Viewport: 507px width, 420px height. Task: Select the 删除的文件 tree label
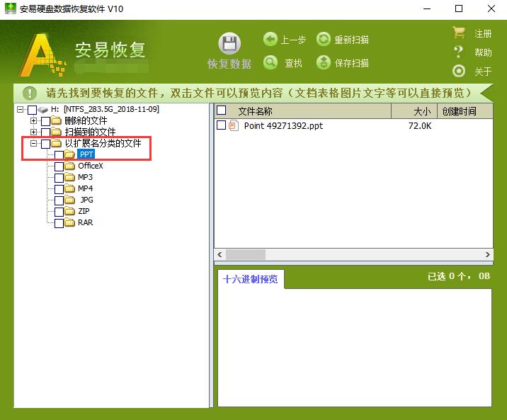(86, 120)
